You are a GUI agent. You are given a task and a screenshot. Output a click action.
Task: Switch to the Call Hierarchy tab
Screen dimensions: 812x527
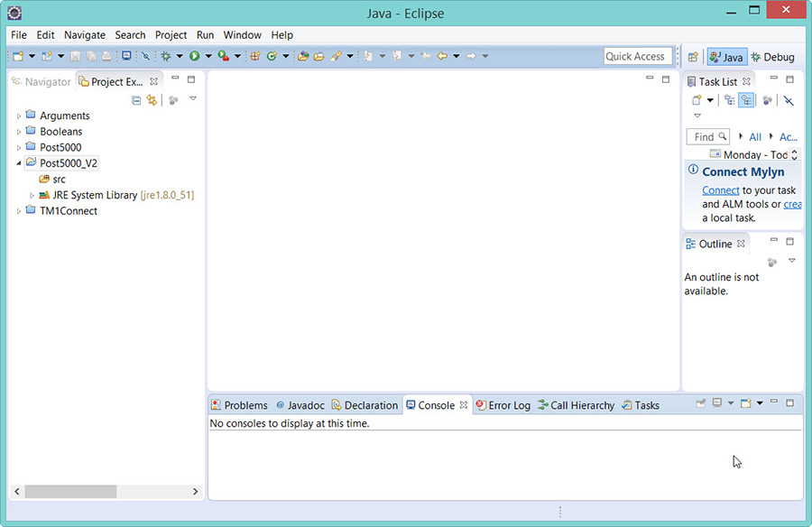(576, 405)
